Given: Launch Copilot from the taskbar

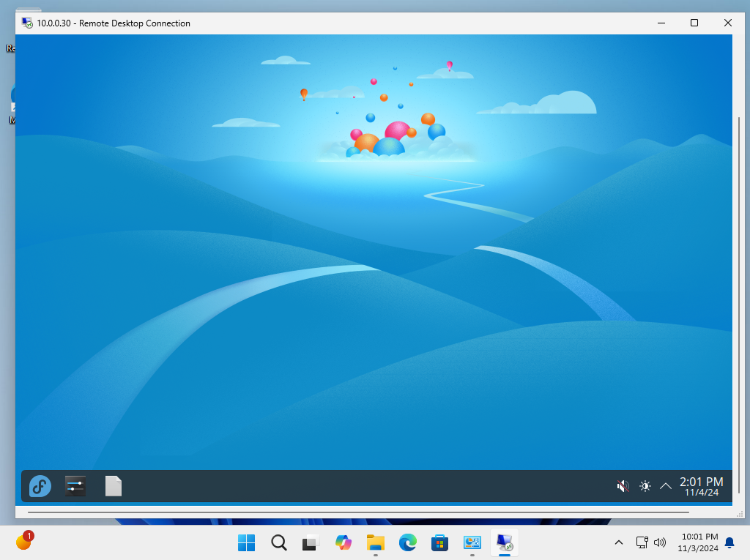Looking at the screenshot, I should [343, 542].
